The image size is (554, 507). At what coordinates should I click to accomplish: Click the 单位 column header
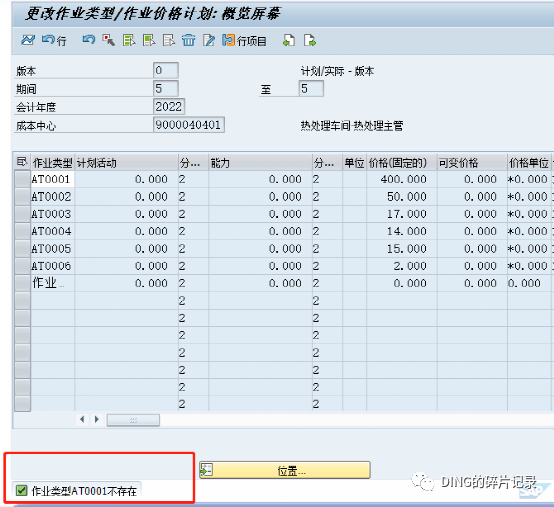pos(354,163)
